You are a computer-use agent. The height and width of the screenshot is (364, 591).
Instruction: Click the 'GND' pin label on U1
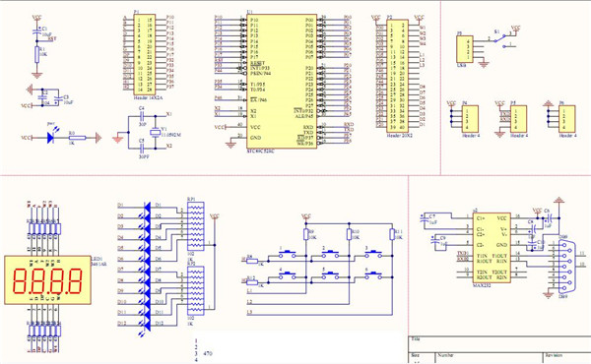click(255, 138)
